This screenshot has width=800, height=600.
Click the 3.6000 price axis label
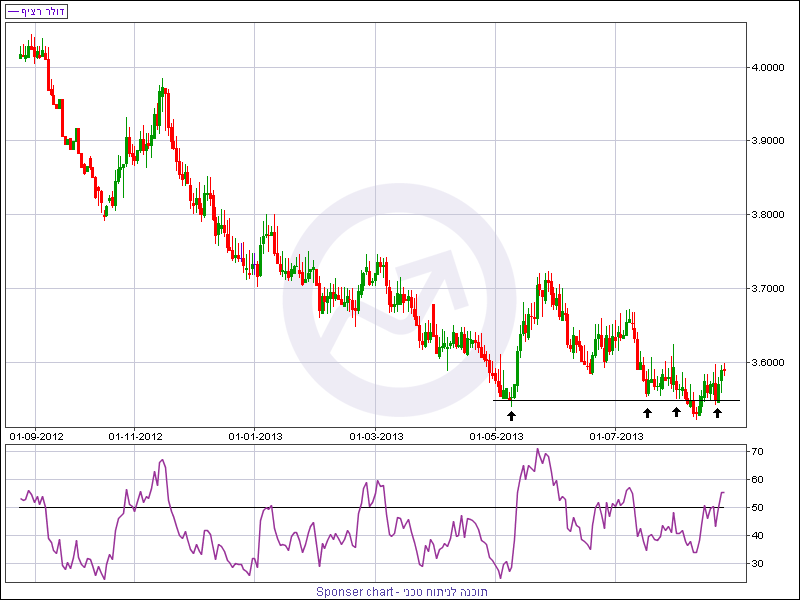[770, 363]
